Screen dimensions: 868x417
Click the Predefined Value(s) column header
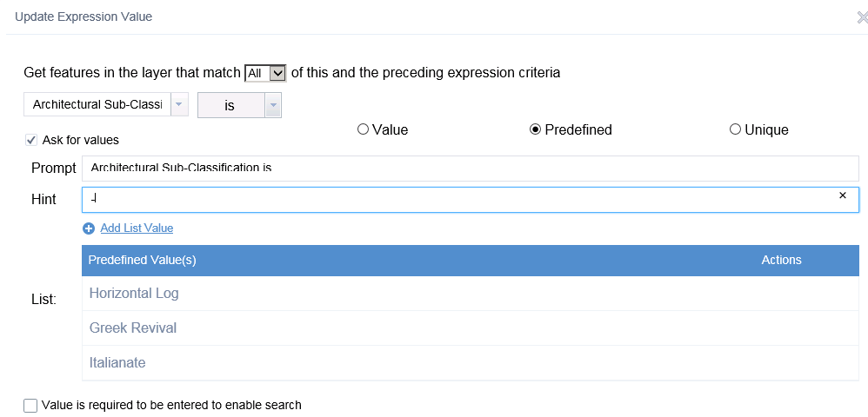[143, 260]
